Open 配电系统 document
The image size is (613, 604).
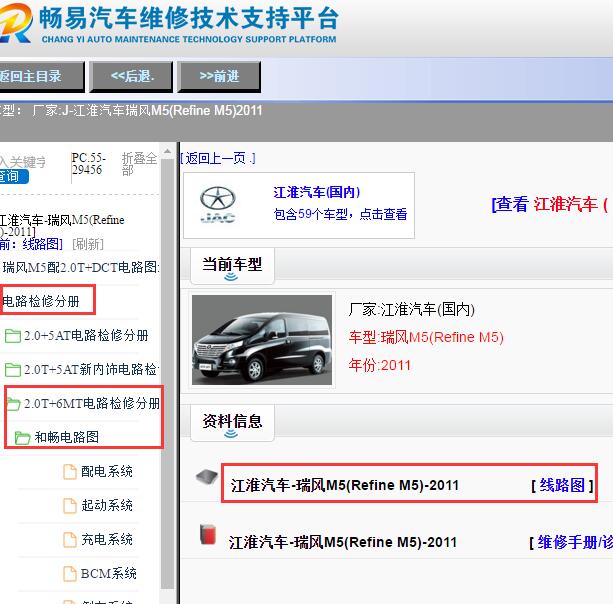pyautogui.click(x=107, y=471)
